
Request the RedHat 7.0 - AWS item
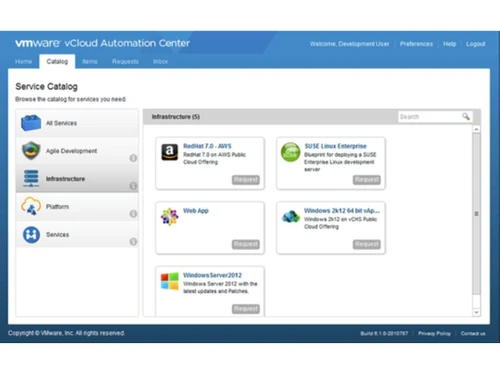click(x=246, y=180)
